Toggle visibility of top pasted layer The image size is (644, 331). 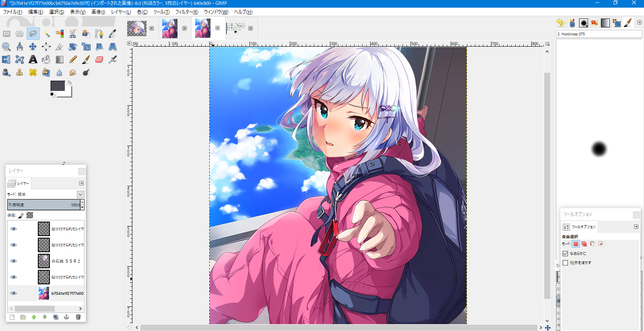14,229
